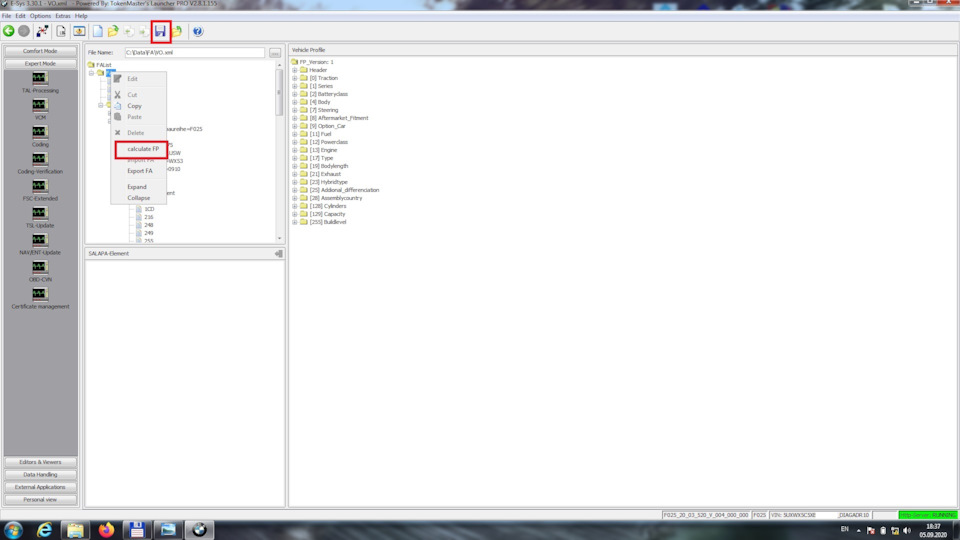Open Firefox from the taskbar

[107, 530]
